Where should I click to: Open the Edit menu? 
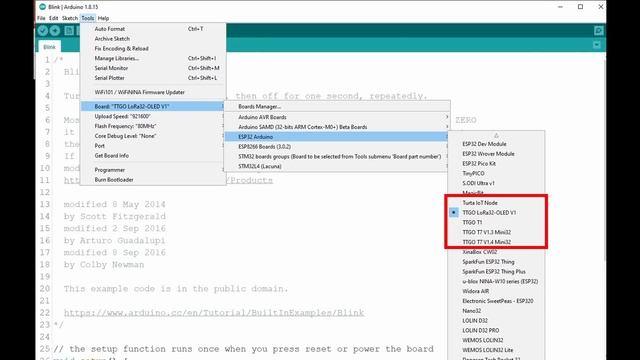[53, 18]
